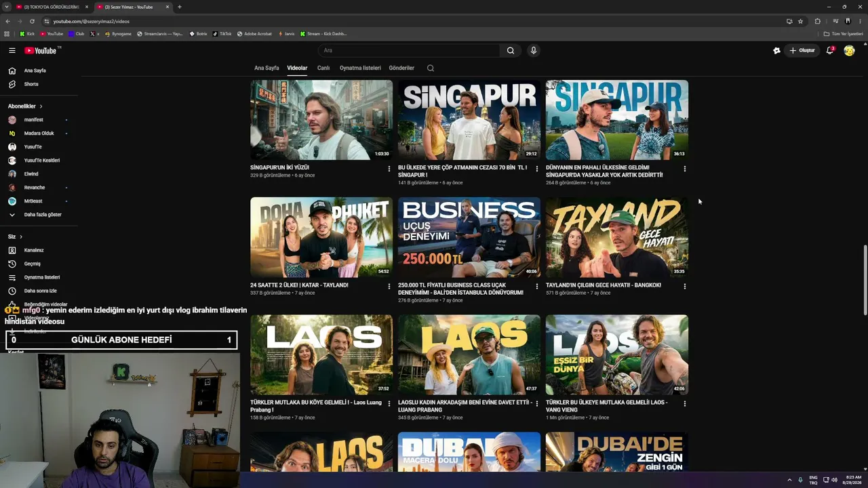Viewport: 868px width, 488px height.
Task: Open SİNGAPUR'UN İKİ YÜZÜ video thumbnail
Action: (321, 120)
